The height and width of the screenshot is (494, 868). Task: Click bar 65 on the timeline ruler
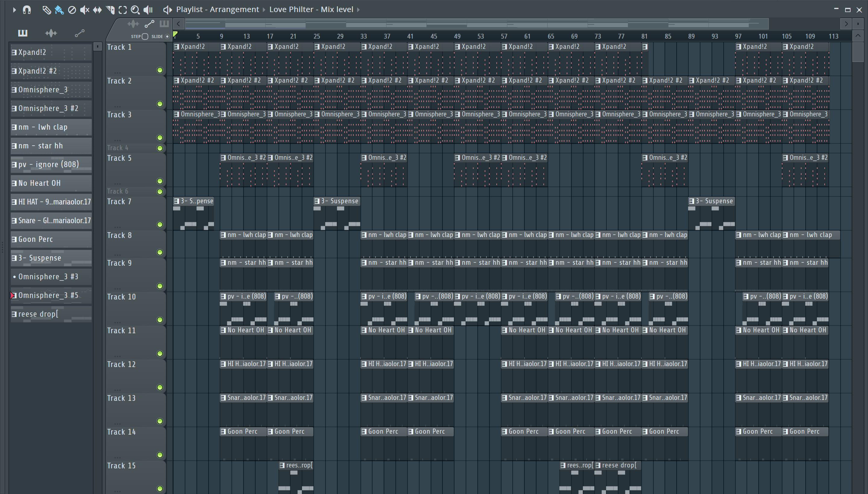pos(551,36)
